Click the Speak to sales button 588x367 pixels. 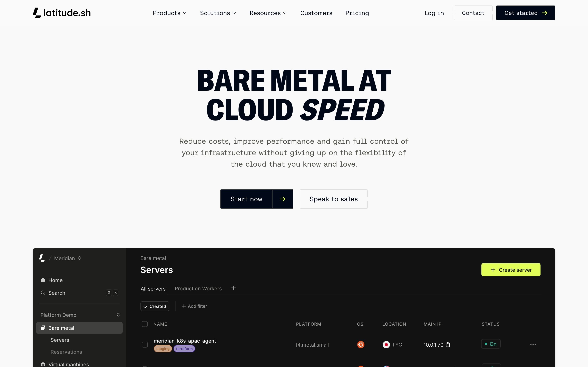(334, 199)
